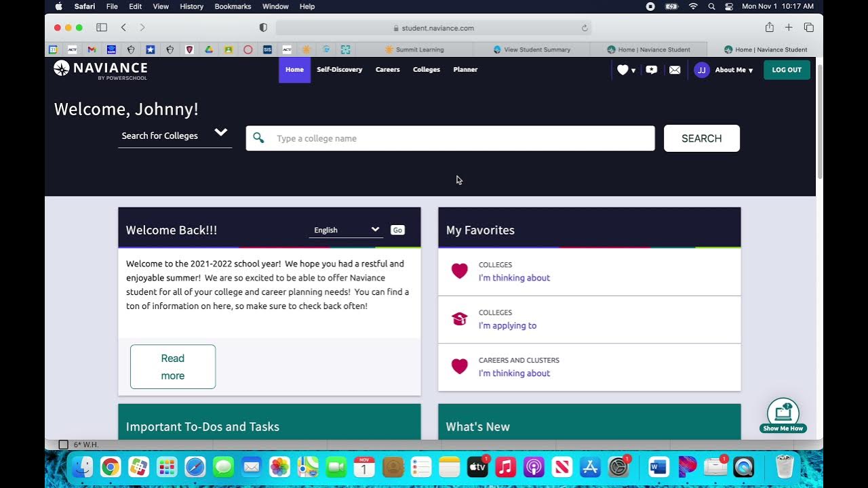Open macOS Control Center in menu bar

(x=729, y=6)
